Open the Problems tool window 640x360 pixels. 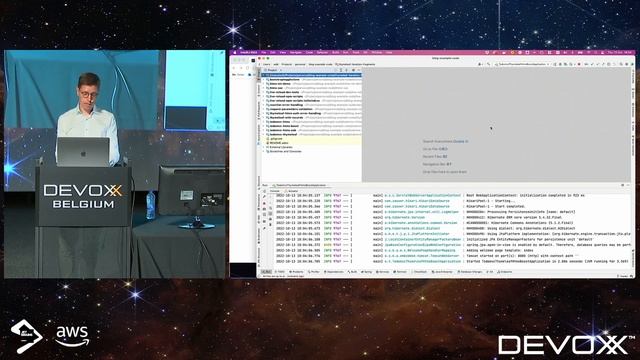[296, 272]
